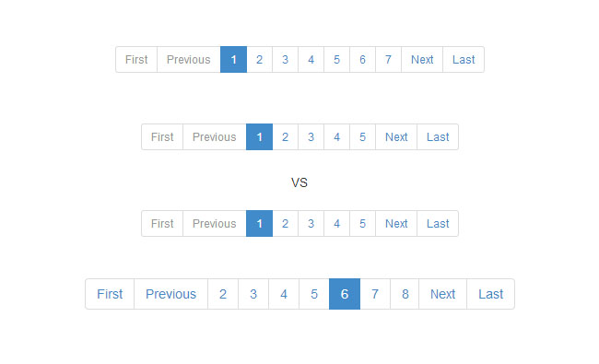The height and width of the screenshot is (364, 599).
Task: Jump to First in the largest pagination
Action: pos(110,294)
